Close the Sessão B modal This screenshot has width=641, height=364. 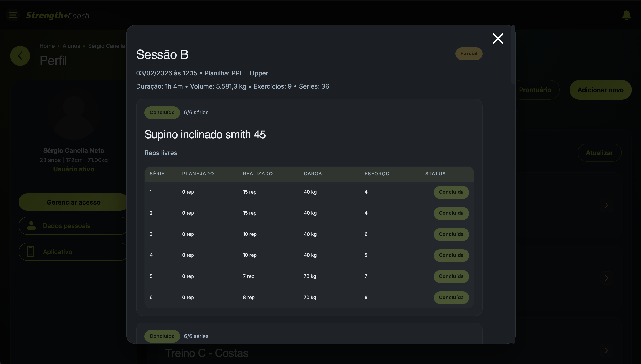[x=498, y=39]
